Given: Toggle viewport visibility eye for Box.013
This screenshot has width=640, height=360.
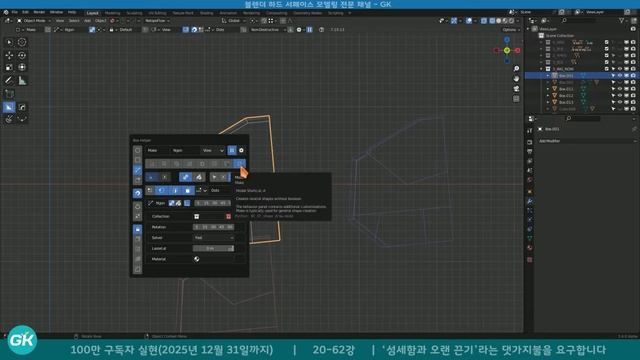Looking at the screenshot, I should [620, 102].
